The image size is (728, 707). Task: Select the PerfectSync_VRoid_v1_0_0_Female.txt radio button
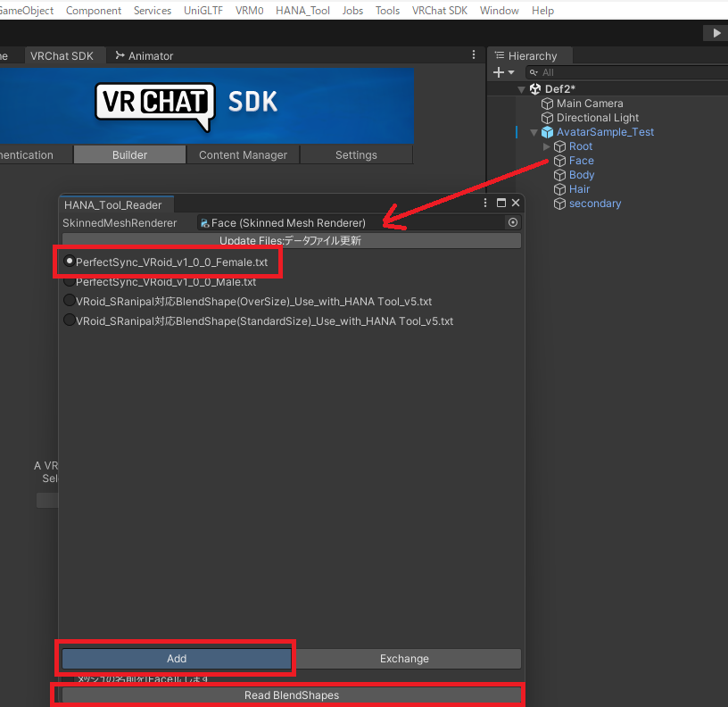(x=69, y=261)
